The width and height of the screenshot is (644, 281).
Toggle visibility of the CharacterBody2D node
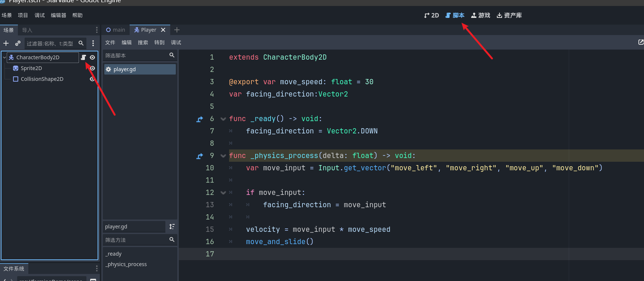92,57
